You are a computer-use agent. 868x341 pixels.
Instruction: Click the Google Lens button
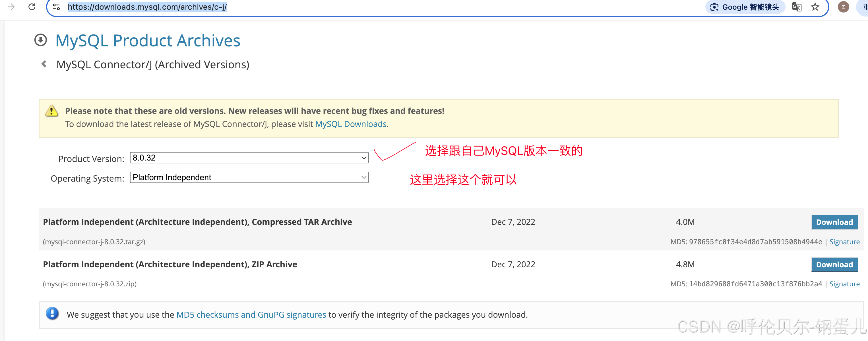pyautogui.click(x=745, y=7)
